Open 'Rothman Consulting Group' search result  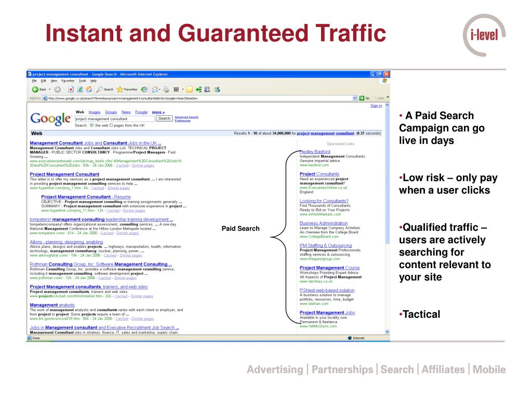(101, 264)
